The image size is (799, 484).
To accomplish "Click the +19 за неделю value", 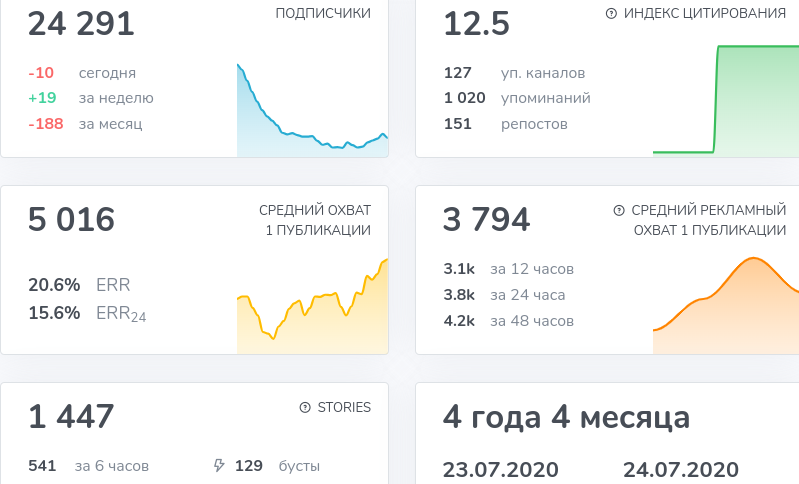I will [91, 98].
